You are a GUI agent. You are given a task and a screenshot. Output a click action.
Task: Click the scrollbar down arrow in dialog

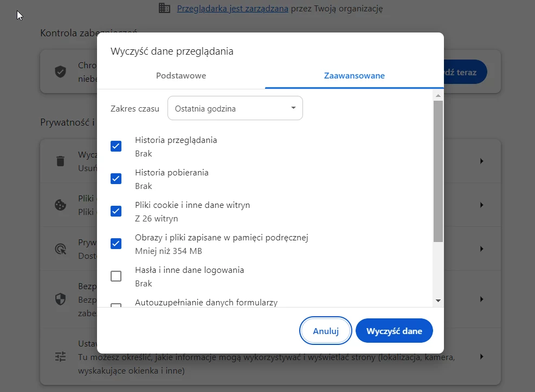pos(438,300)
